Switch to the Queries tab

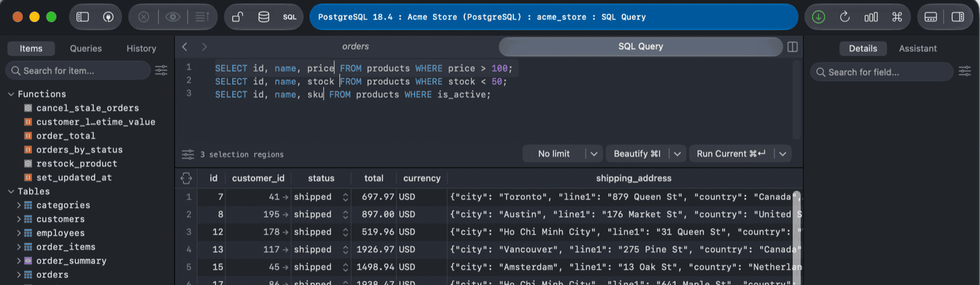tap(86, 48)
